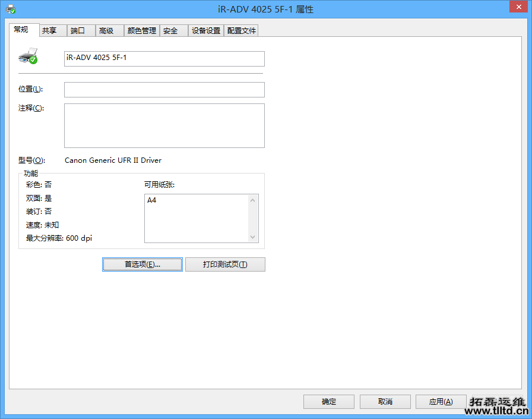532x419 pixels.
Task: Open the 颜色管理 color management tab
Action: (141, 30)
